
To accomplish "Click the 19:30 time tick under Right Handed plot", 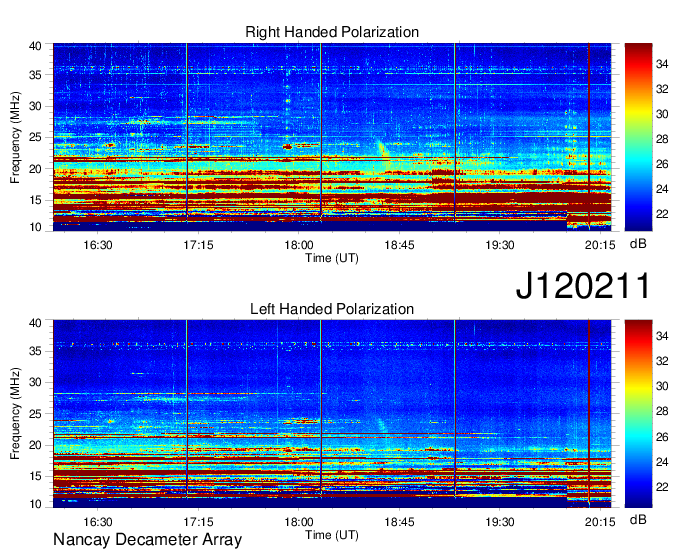I will pyautogui.click(x=500, y=245).
